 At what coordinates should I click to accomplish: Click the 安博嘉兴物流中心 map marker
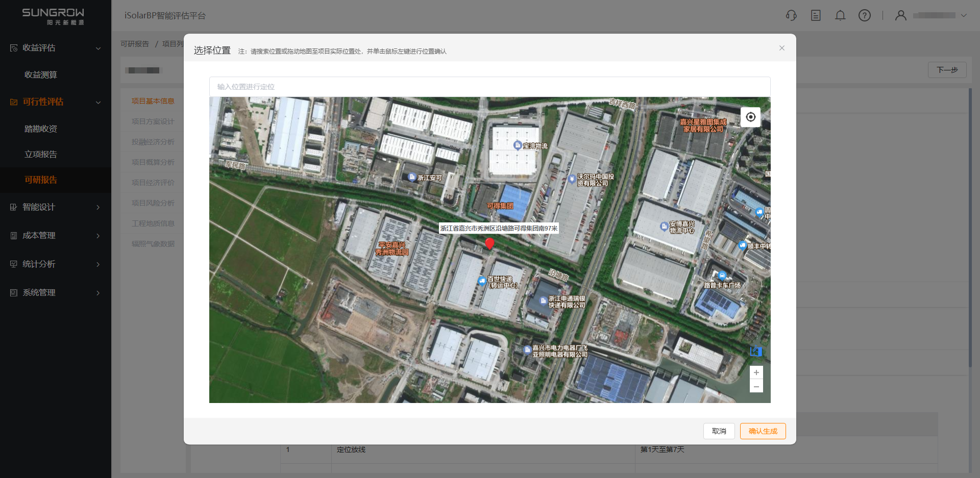click(x=664, y=227)
